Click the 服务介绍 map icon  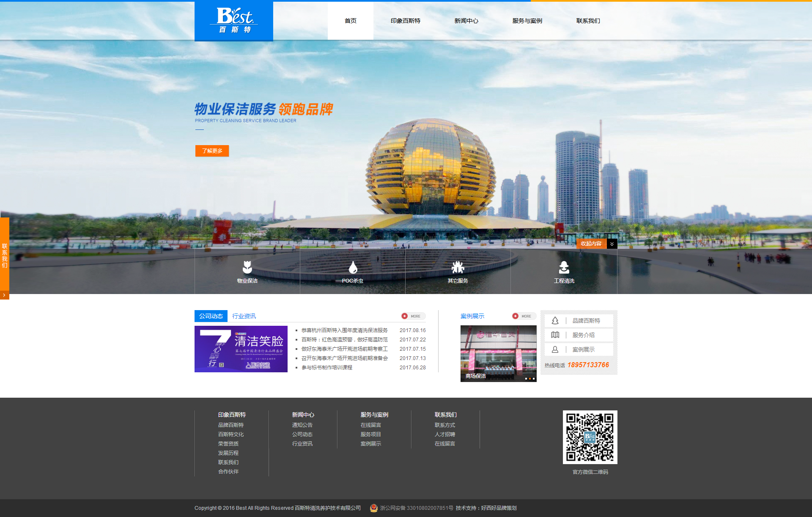[555, 335]
